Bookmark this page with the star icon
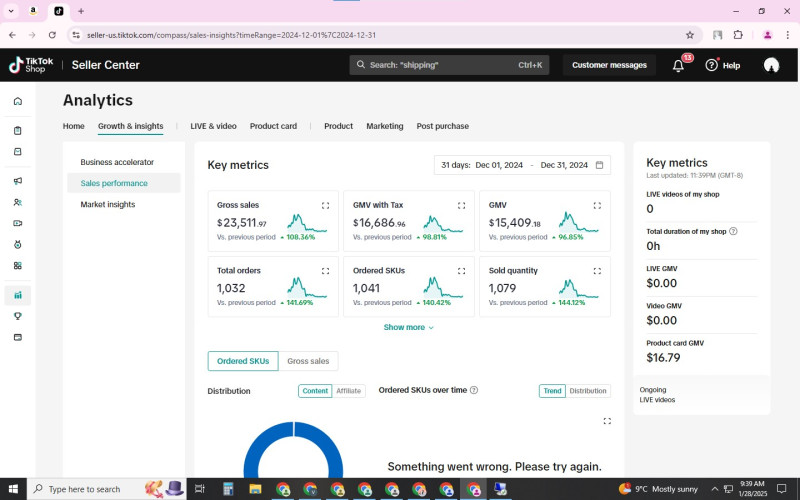The height and width of the screenshot is (500, 800). tap(690, 35)
